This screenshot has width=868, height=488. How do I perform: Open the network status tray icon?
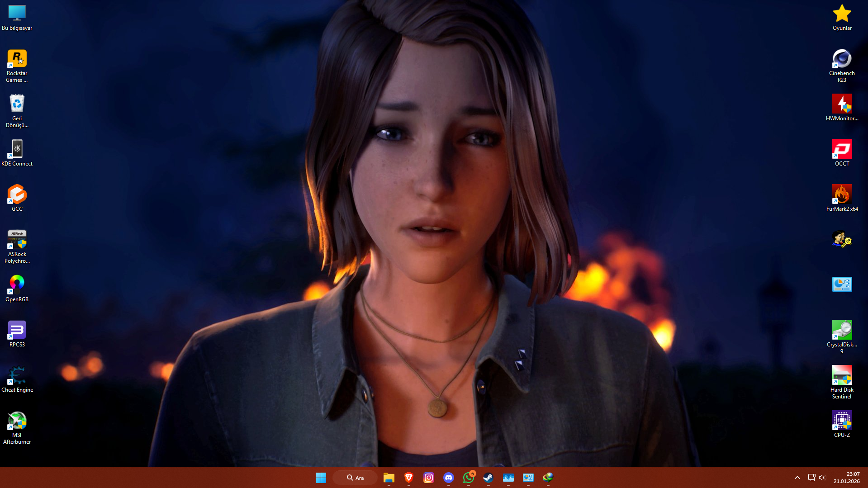click(811, 478)
